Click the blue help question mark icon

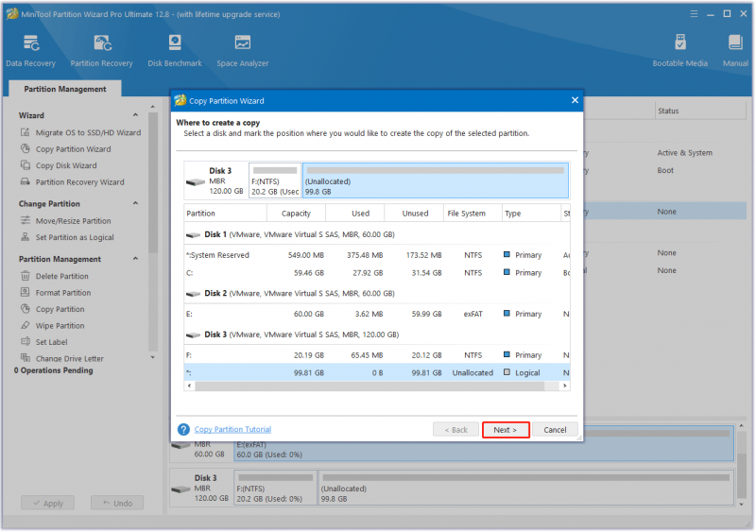183,429
